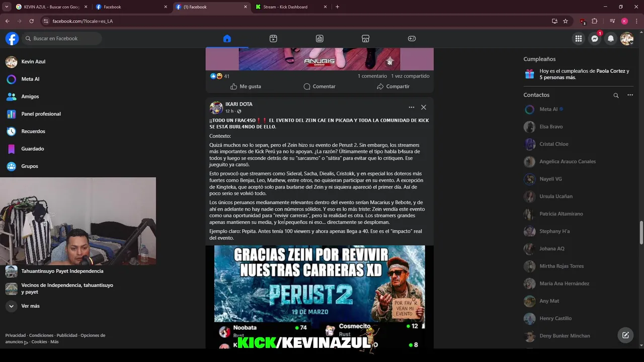Open the Perust 2 post image
Viewport: 644px width, 362px height.
click(319, 297)
